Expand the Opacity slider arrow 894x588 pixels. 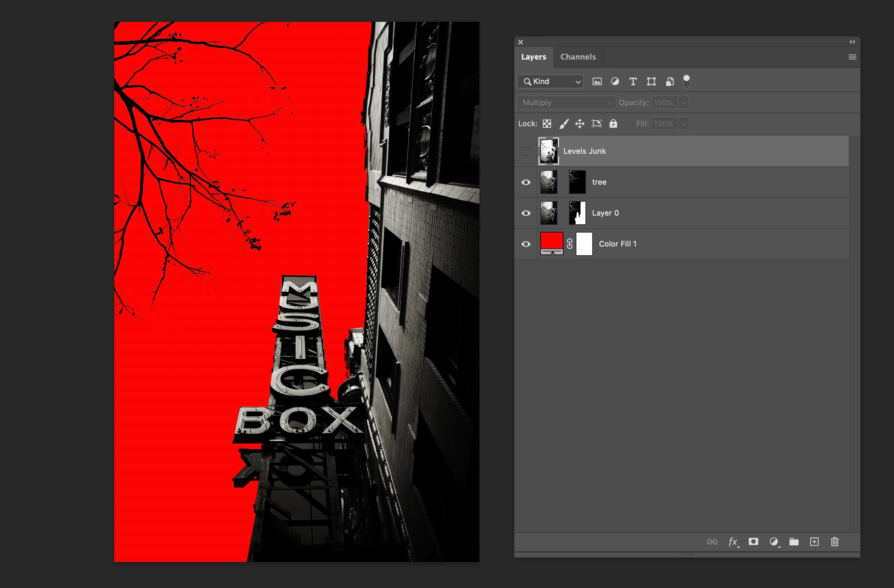point(684,103)
